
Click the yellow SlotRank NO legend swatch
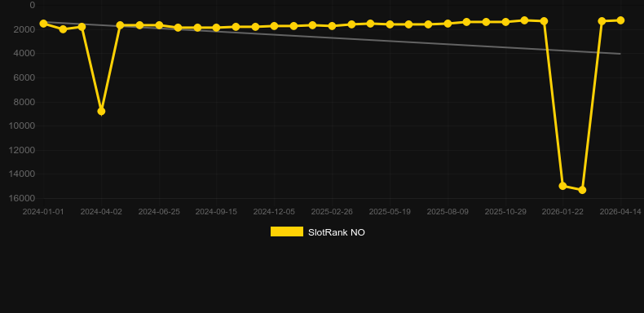(287, 231)
